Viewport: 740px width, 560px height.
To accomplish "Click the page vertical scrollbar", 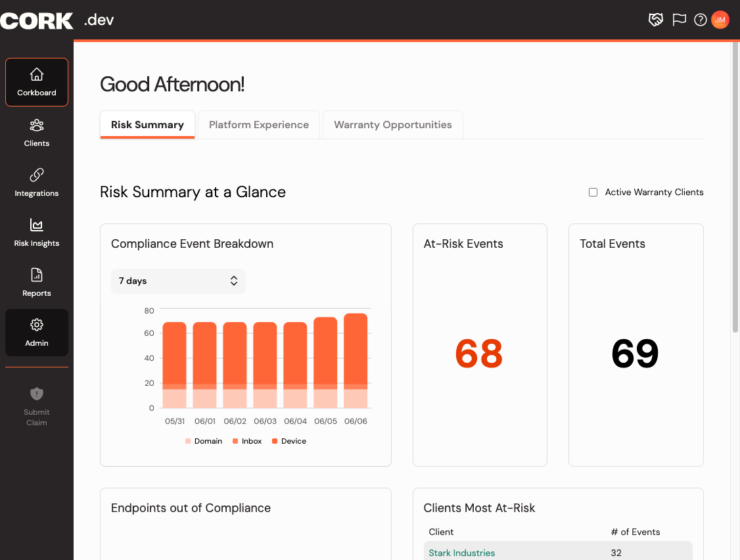I will (x=735, y=187).
